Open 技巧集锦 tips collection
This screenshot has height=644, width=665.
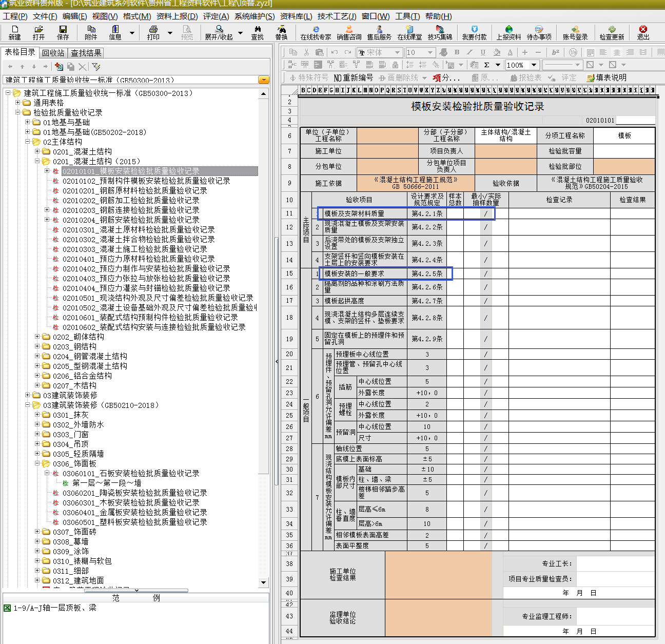[x=440, y=32]
